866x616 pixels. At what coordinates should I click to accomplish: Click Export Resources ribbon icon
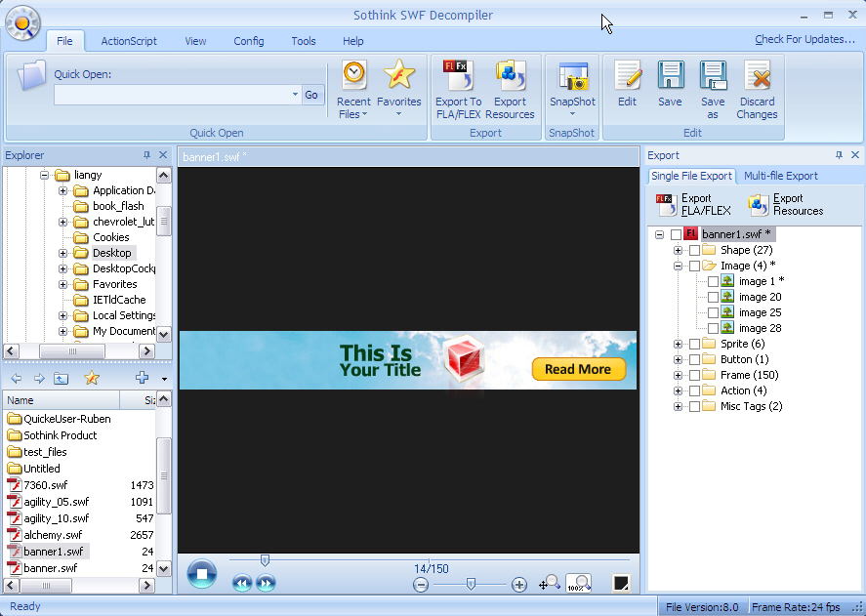point(510,90)
